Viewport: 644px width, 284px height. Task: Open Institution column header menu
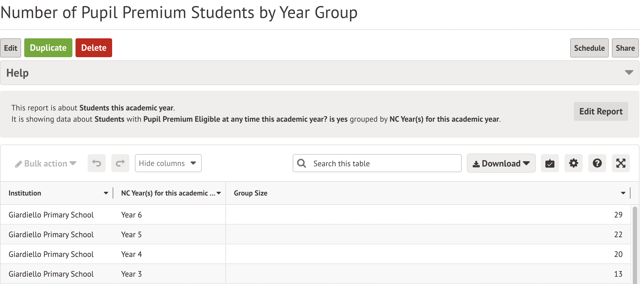coord(106,193)
